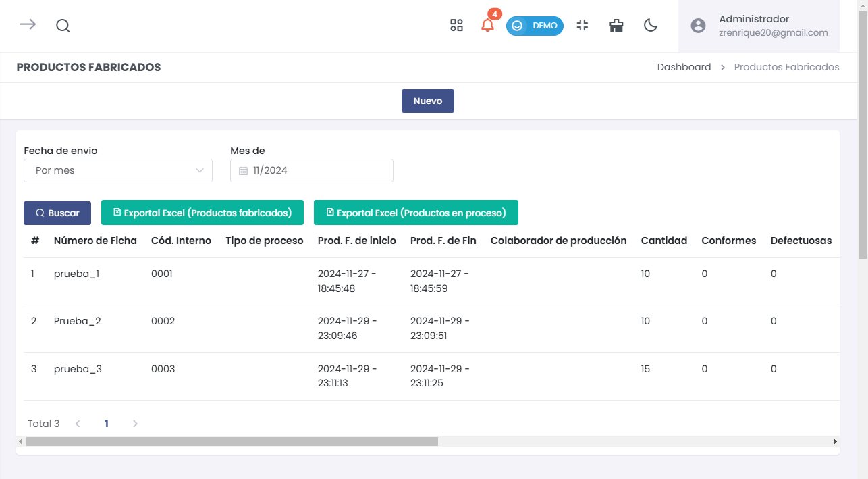
Task: Open search using the magnifier icon
Action: tap(63, 26)
